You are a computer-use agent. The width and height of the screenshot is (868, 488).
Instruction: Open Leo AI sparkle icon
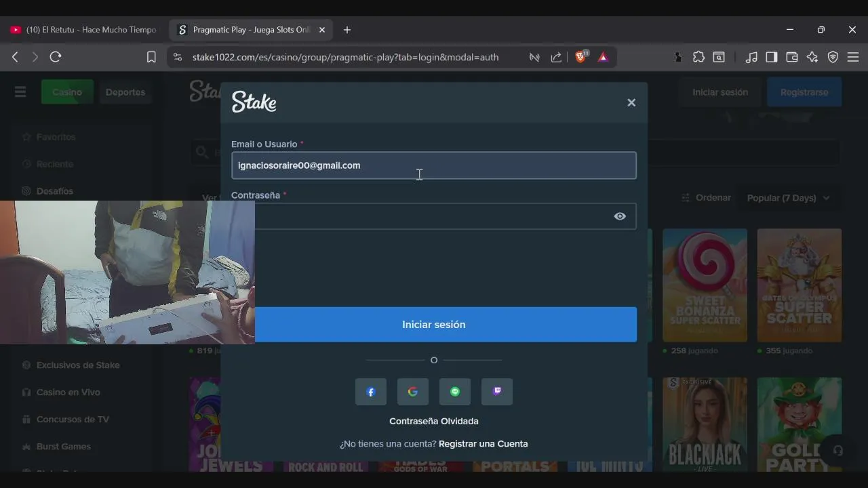(x=812, y=57)
